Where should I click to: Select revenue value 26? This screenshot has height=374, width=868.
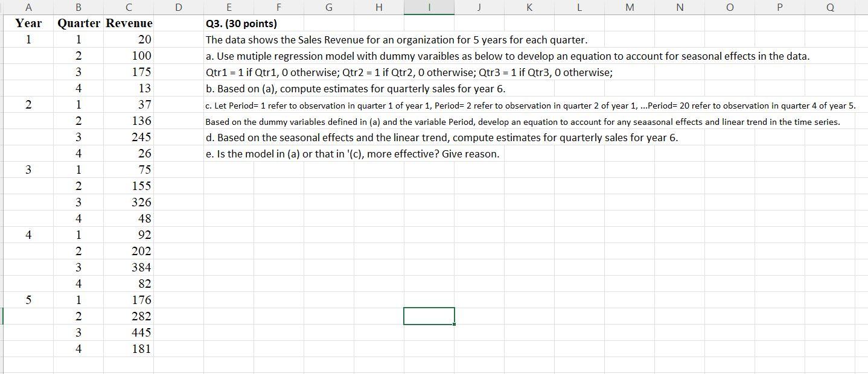[129, 153]
